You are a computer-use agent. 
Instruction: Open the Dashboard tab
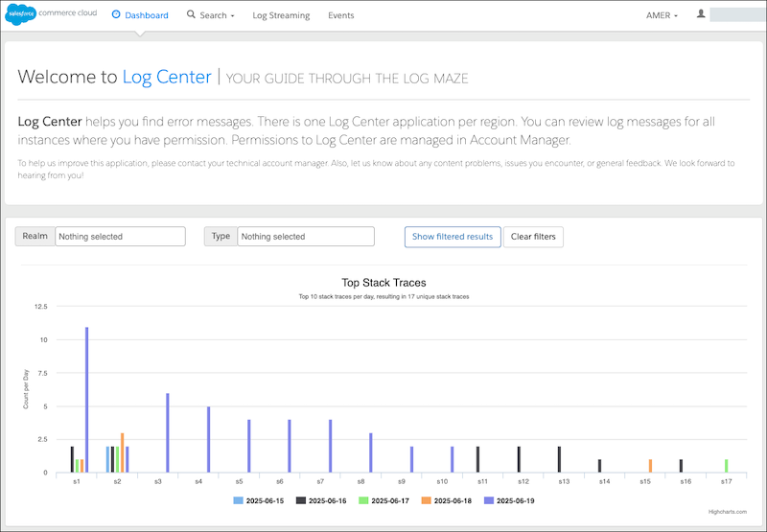tap(140, 15)
